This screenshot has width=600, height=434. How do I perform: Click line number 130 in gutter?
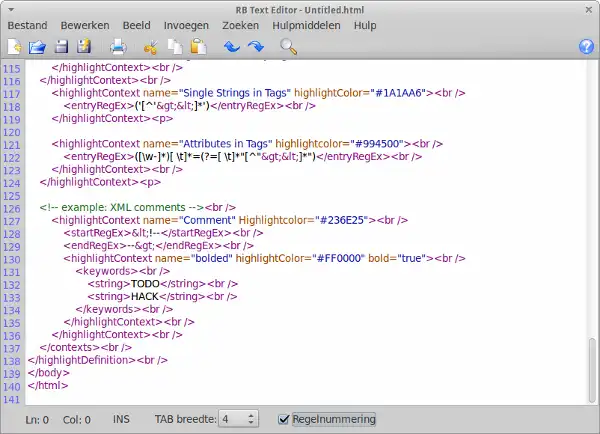point(11,259)
